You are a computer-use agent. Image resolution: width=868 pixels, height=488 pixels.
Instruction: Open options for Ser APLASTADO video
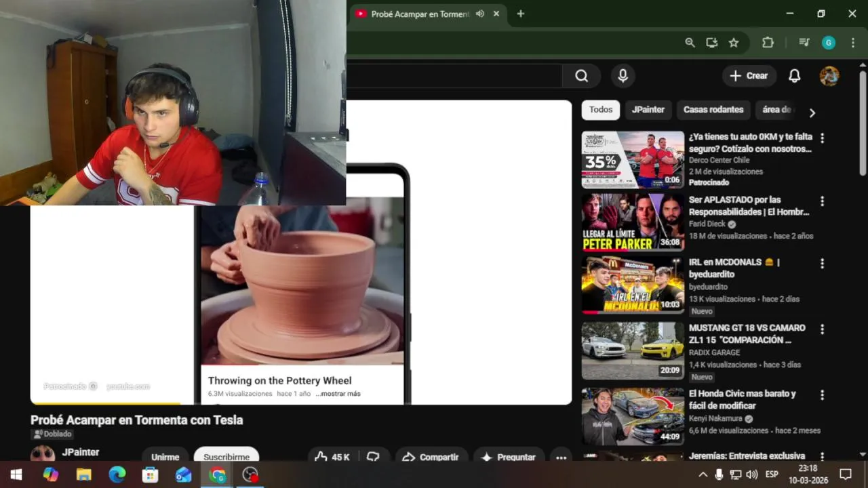point(822,201)
